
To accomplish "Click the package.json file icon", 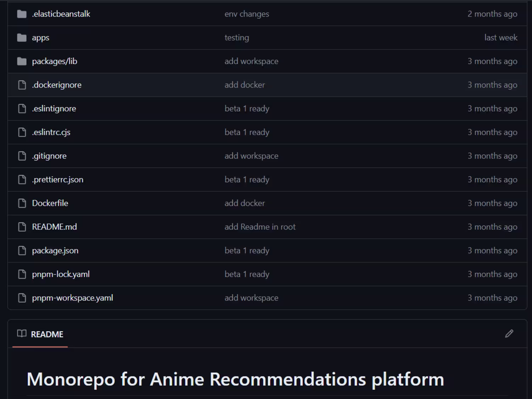I will coord(22,251).
